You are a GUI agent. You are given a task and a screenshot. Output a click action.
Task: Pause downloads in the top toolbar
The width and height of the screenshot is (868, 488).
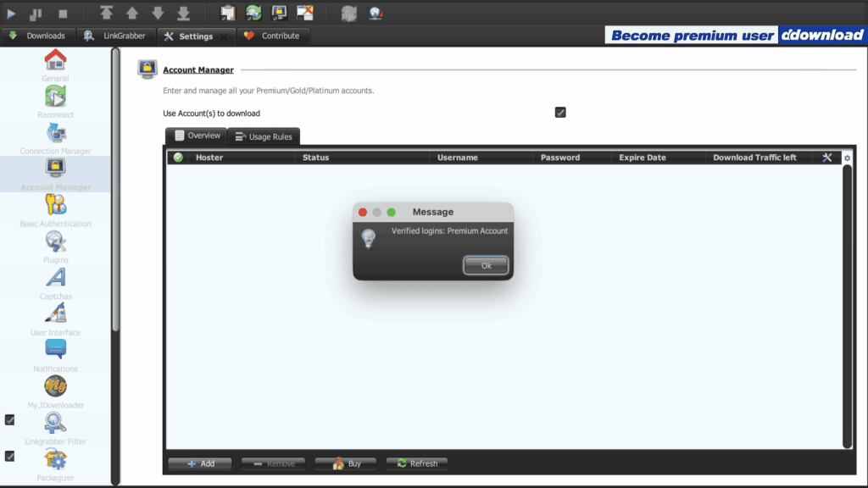[36, 14]
